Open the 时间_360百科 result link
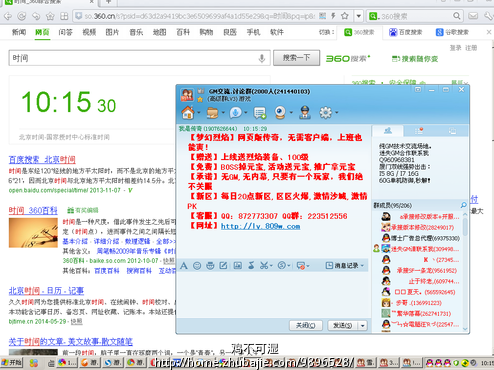Image resolution: width=494 pixels, height=370 pixels. [x=33, y=210]
